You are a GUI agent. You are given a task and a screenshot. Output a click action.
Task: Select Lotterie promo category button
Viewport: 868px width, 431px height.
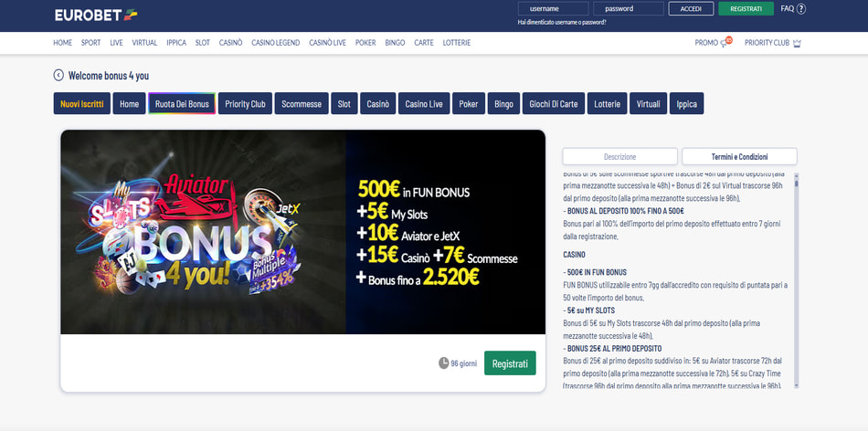click(x=608, y=103)
